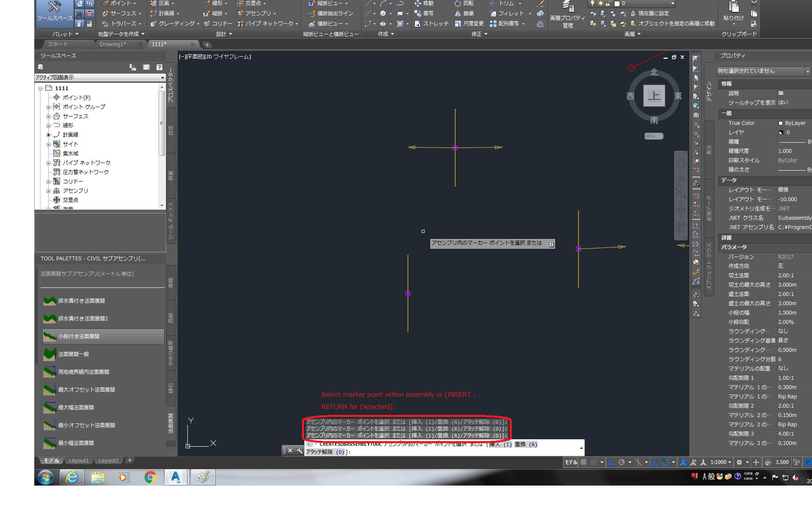Switch to the Drawing1 tab
812x508 pixels.
[112, 44]
